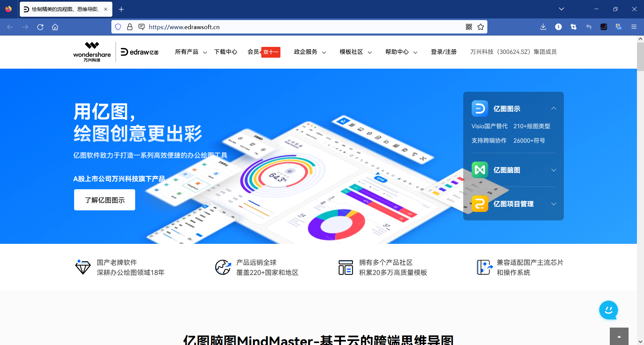Open Firefox application hamburger menu

pos(634,27)
